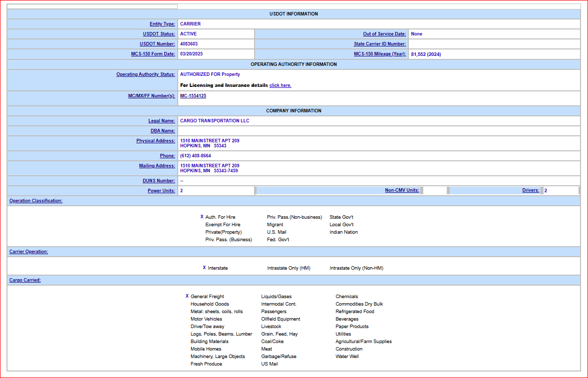The height and width of the screenshot is (378, 588).
Task: Click the Operating Authority Status link
Action: 145,74
